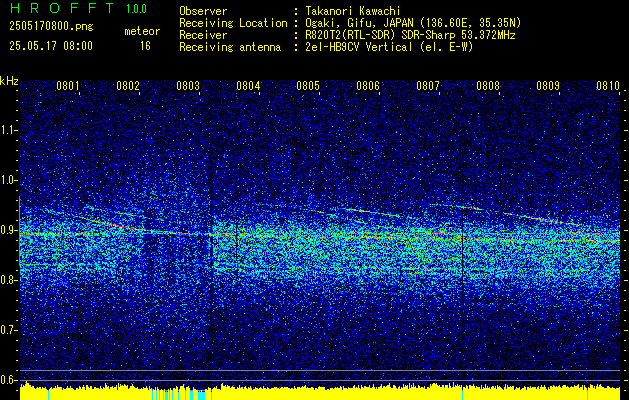Click the 0801 time marker
Screen dimensions: 629x400
[67, 86]
